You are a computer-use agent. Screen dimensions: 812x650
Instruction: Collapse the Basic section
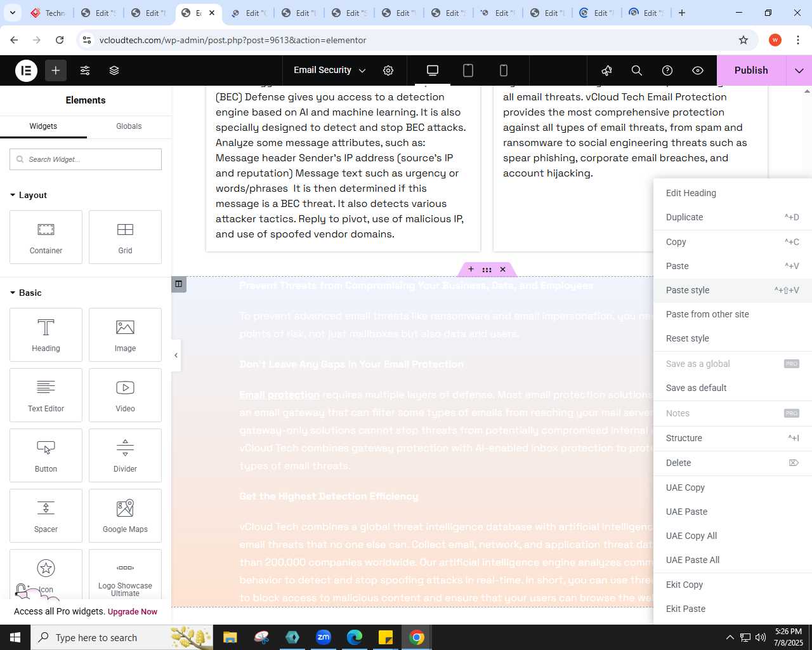[26, 293]
